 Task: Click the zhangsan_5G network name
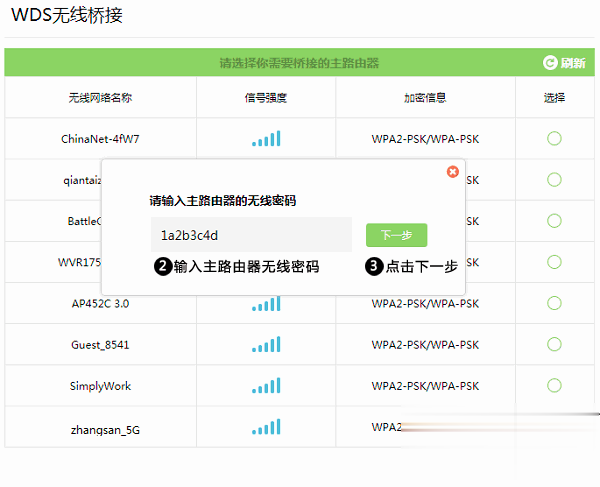[x=105, y=430]
